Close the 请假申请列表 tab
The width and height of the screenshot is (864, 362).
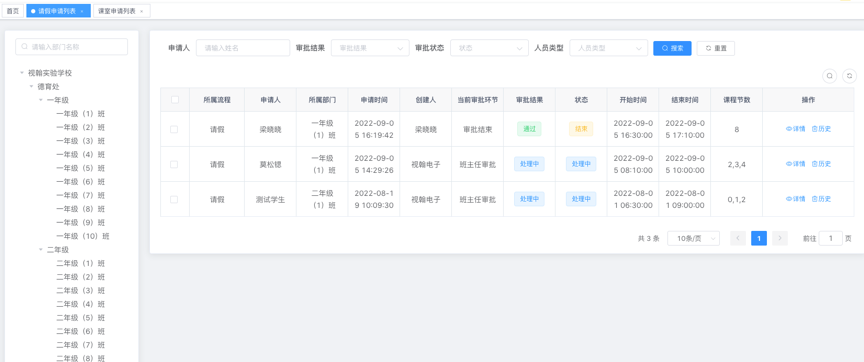82,11
